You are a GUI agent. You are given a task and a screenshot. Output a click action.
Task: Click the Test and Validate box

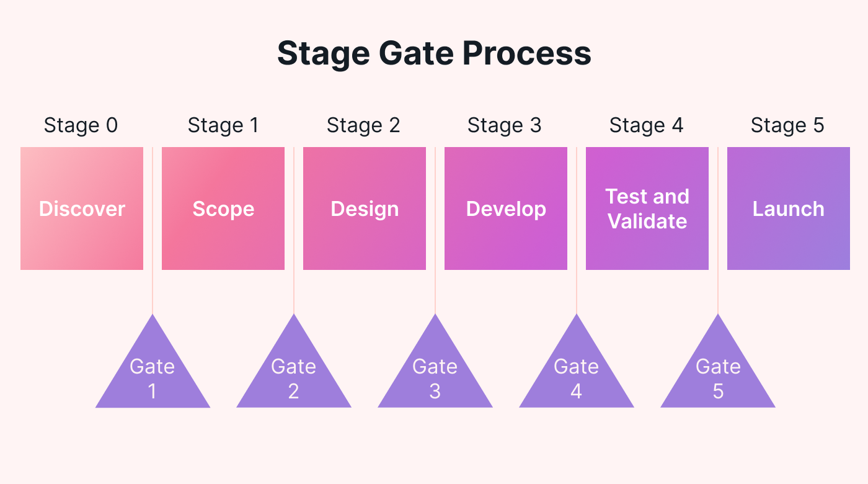pos(647,208)
